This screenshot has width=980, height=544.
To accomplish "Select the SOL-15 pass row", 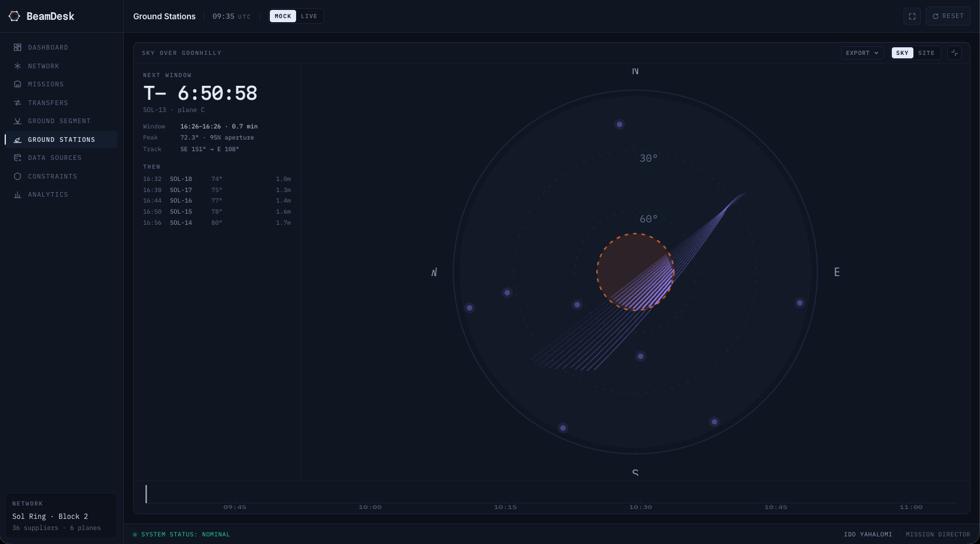I will (217, 212).
